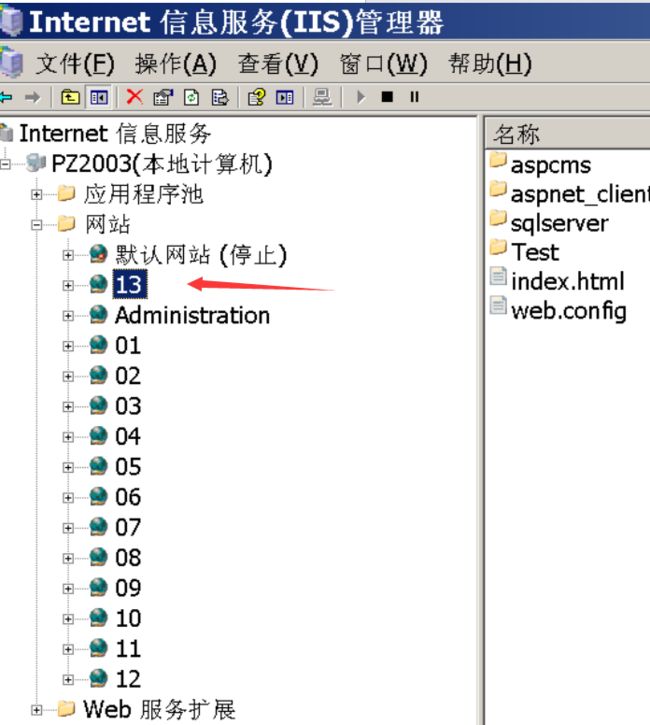Toggle the action pane toolbar button
The height and width of the screenshot is (725, 650).
coord(285,98)
